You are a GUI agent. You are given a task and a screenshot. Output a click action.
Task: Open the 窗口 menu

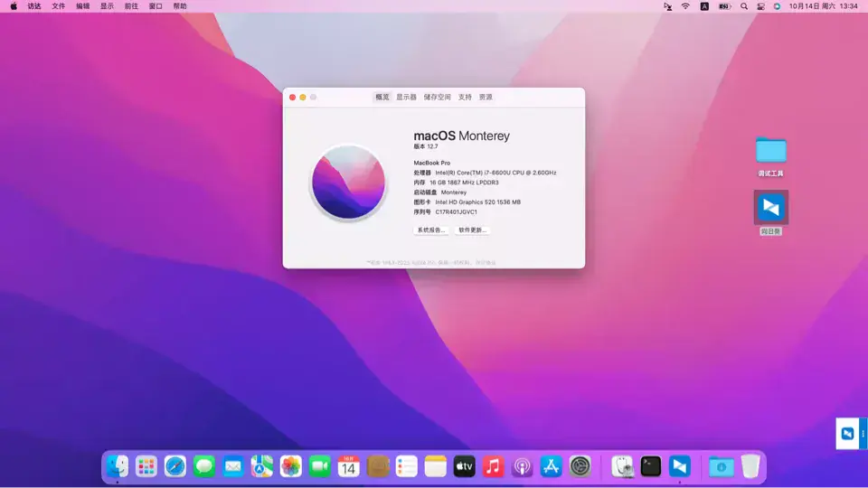pyautogui.click(x=156, y=6)
